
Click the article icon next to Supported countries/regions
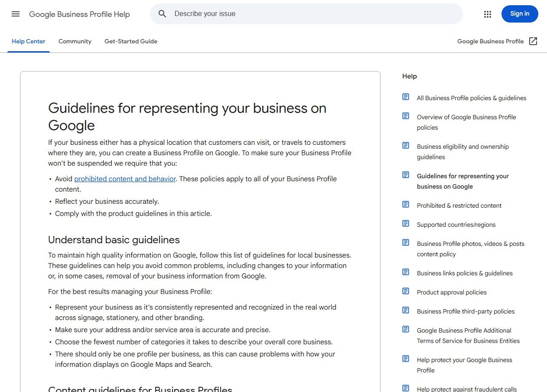[406, 223]
